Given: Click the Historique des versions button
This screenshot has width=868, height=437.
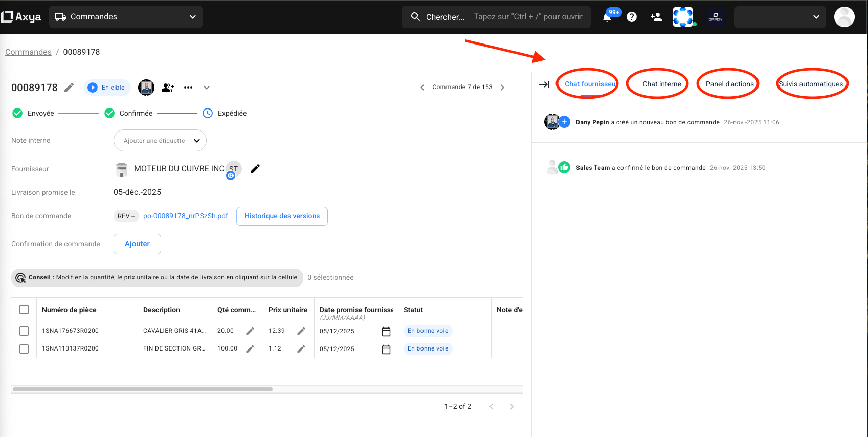Looking at the screenshot, I should pos(282,216).
